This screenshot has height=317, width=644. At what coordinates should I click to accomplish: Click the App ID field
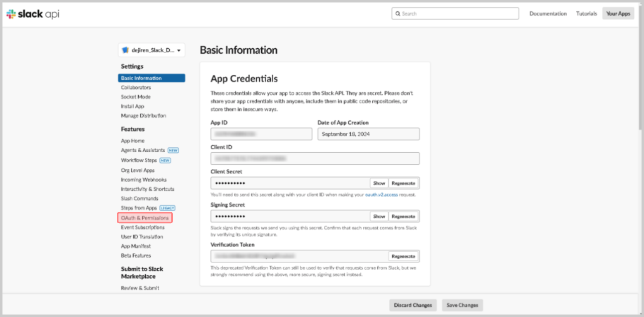pyautogui.click(x=261, y=134)
